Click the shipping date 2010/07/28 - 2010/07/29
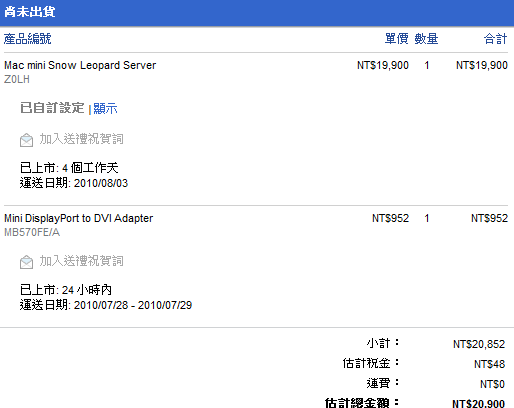 (133, 305)
